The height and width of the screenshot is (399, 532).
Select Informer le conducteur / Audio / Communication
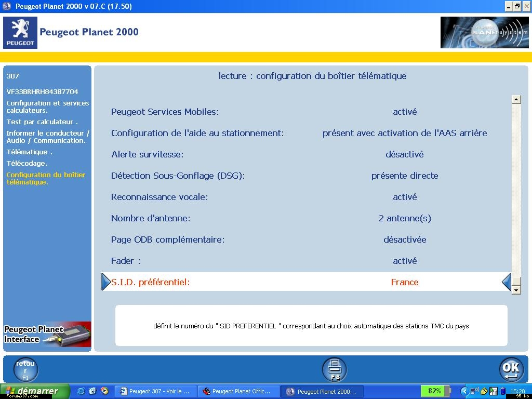click(x=47, y=137)
